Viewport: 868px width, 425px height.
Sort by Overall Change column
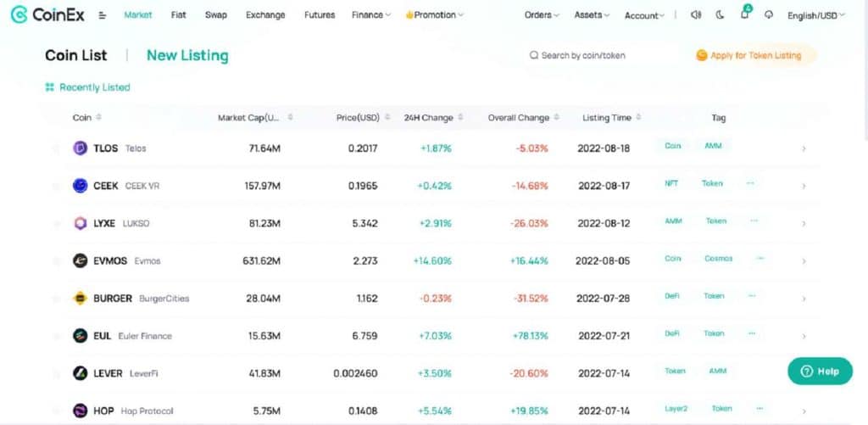coord(524,117)
